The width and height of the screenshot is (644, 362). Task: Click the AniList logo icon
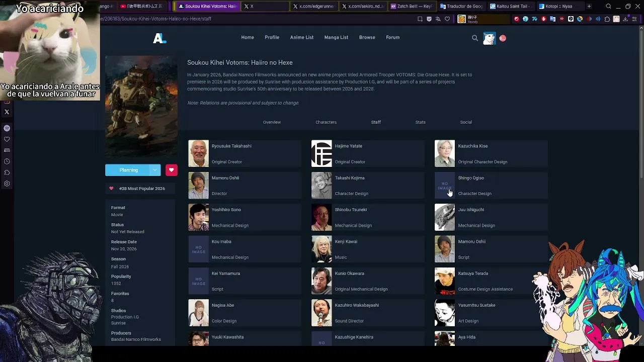[x=159, y=38]
